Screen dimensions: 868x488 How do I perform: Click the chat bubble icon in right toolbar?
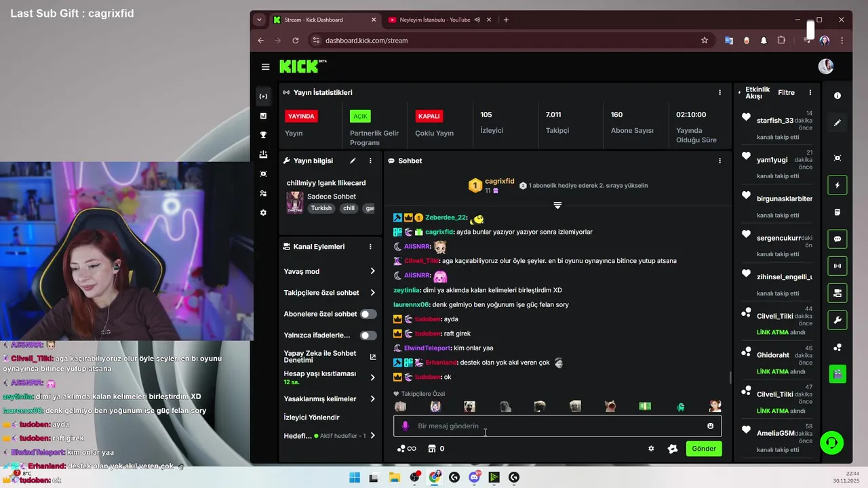[x=837, y=239]
